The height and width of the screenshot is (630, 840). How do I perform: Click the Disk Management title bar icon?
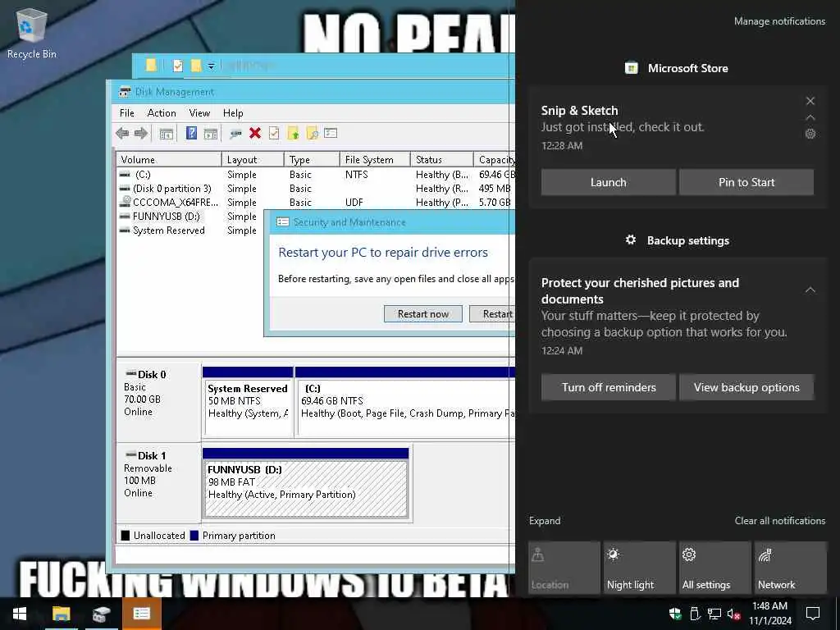click(125, 92)
